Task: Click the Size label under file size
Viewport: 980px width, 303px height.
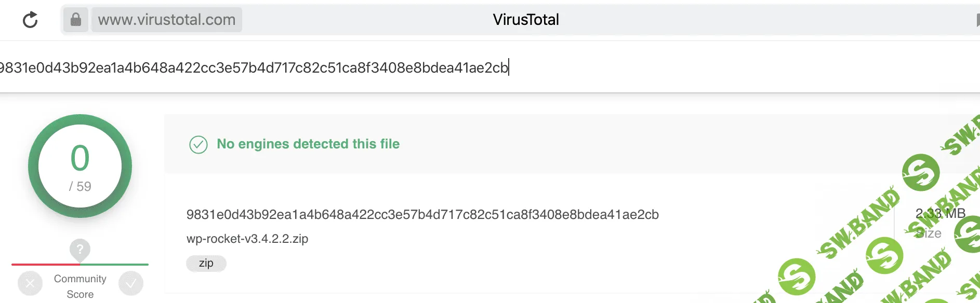Action: [929, 233]
